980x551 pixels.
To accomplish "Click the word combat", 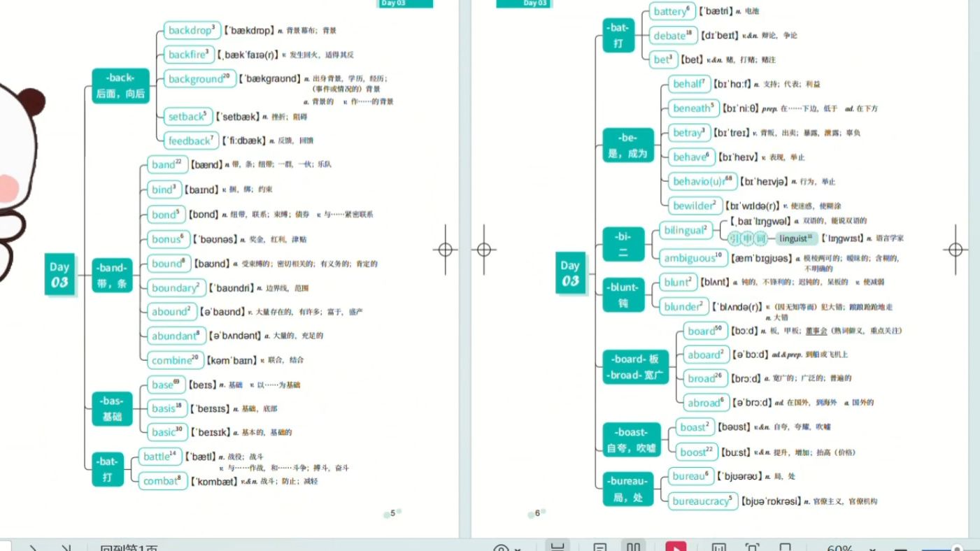I will [163, 481].
